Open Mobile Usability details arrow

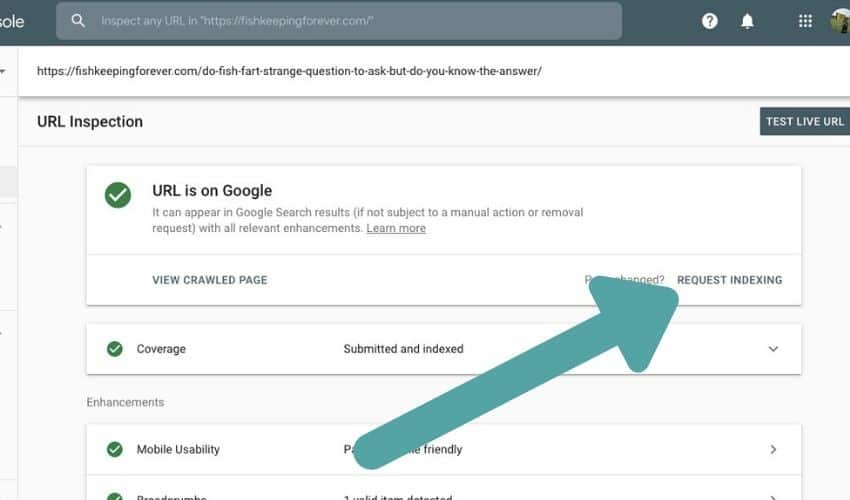(773, 449)
